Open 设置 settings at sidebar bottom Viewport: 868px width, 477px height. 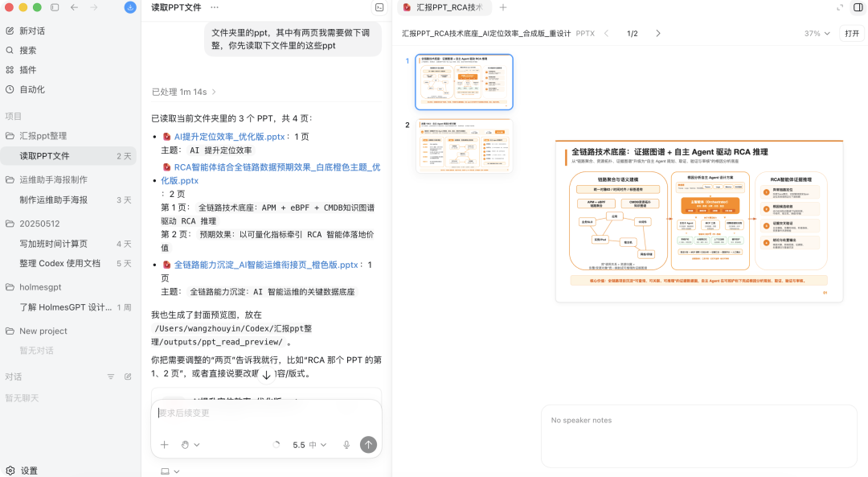(23, 471)
